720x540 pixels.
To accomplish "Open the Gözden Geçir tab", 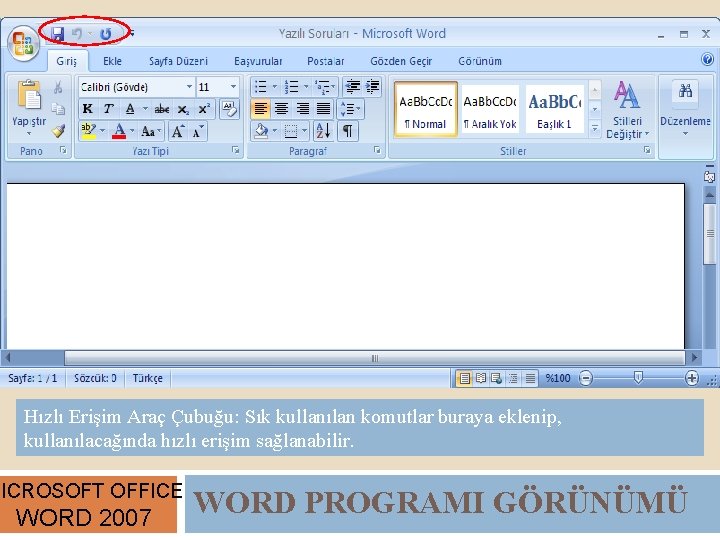I will tap(401, 61).
